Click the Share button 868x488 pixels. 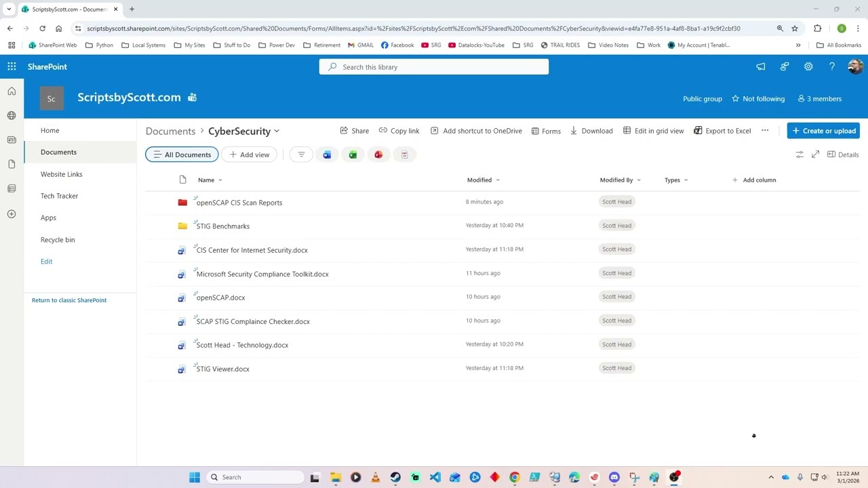pos(355,131)
